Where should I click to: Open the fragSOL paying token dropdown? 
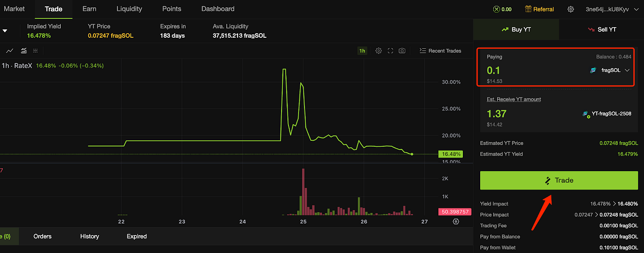click(x=610, y=70)
